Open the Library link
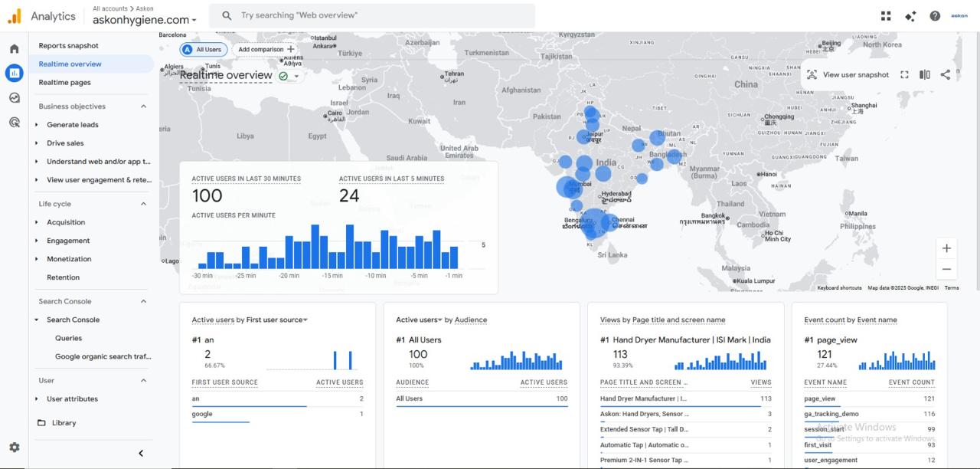This screenshot has width=980, height=469. 64,422
